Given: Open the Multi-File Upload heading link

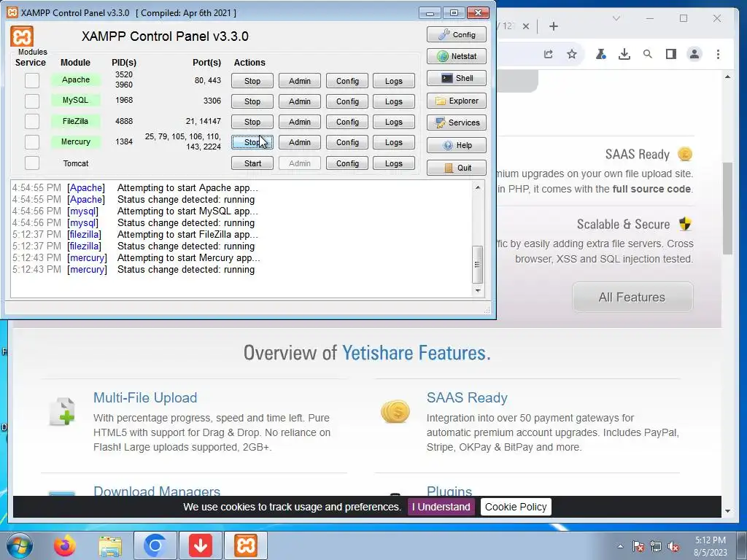Looking at the screenshot, I should pyautogui.click(x=145, y=397).
